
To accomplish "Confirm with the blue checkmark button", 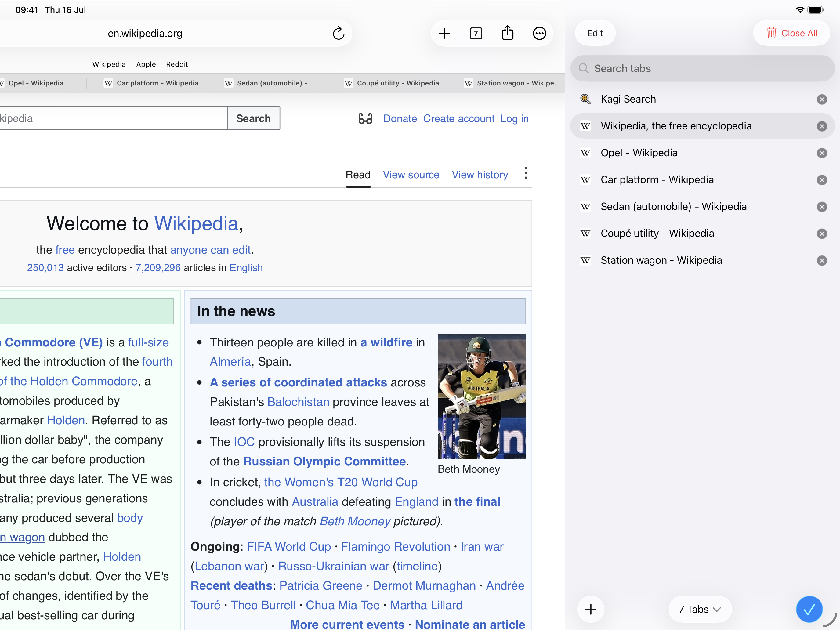I will [x=809, y=609].
